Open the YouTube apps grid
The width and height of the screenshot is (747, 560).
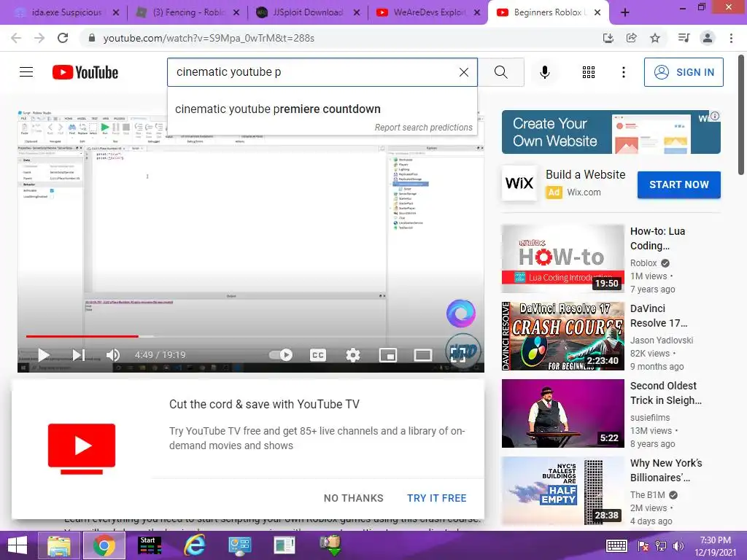click(x=589, y=72)
